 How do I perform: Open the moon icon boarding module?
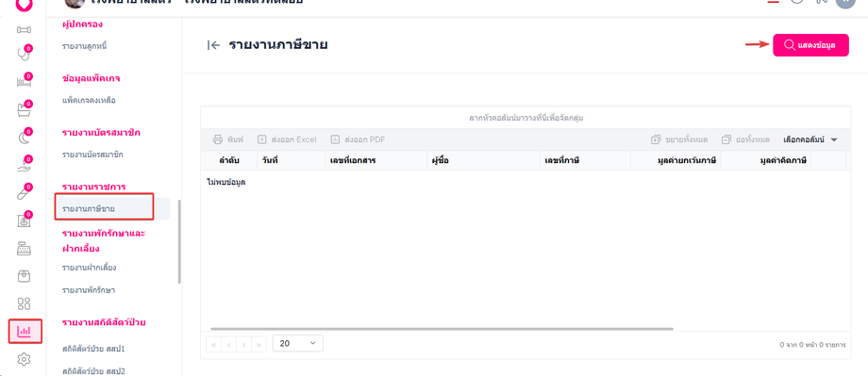pyautogui.click(x=24, y=138)
